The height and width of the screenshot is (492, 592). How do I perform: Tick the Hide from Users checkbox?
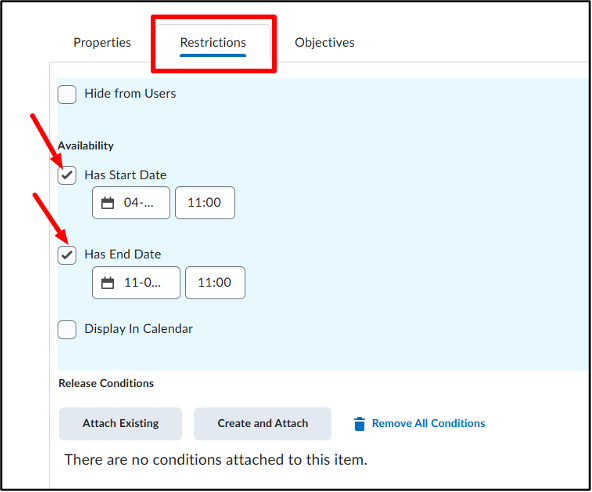coord(67,94)
